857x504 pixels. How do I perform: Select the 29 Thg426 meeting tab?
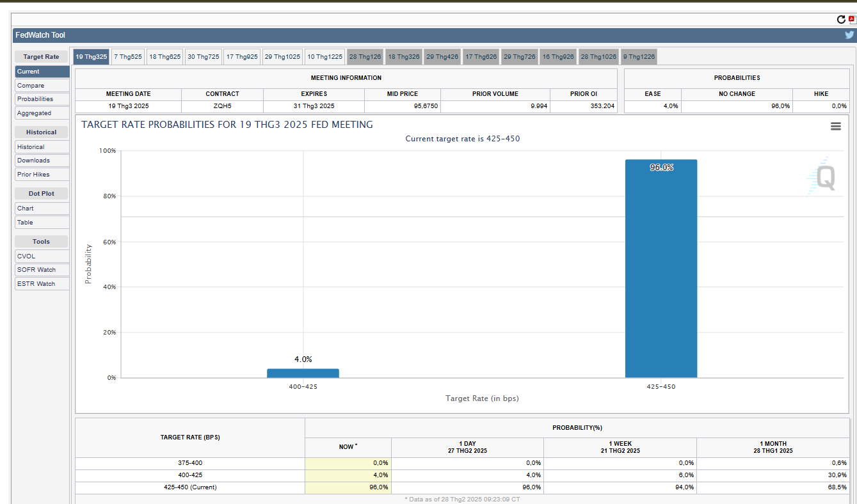click(442, 57)
